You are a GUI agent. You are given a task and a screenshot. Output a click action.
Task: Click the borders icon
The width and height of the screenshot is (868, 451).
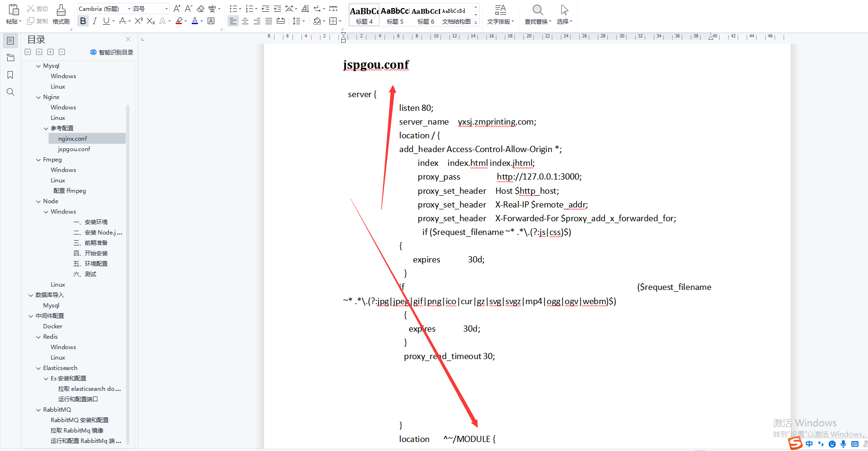(x=333, y=21)
